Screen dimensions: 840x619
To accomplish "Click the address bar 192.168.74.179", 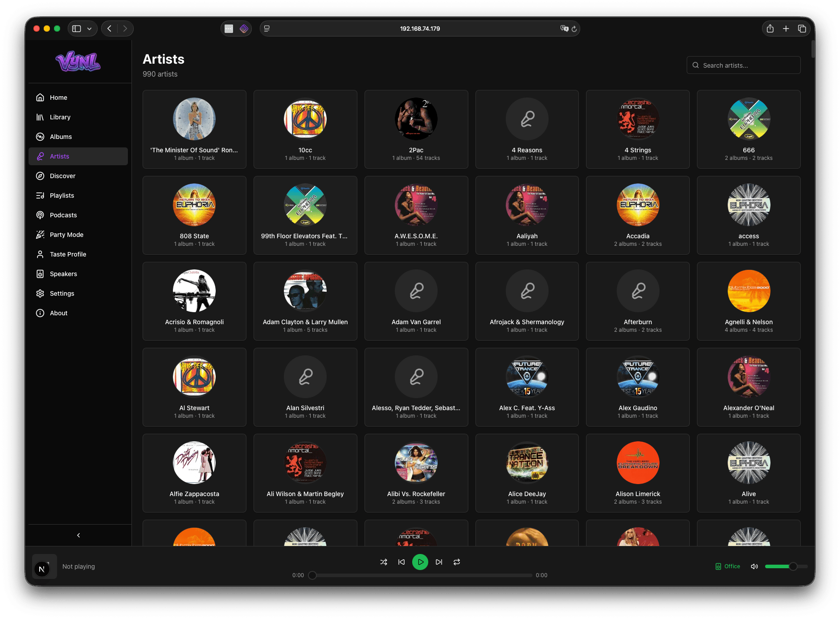I will click(420, 29).
